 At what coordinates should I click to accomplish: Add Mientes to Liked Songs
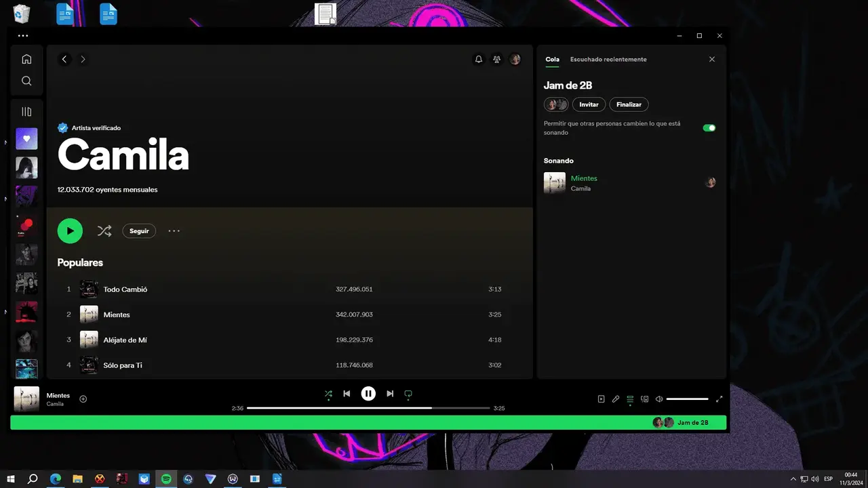point(83,399)
